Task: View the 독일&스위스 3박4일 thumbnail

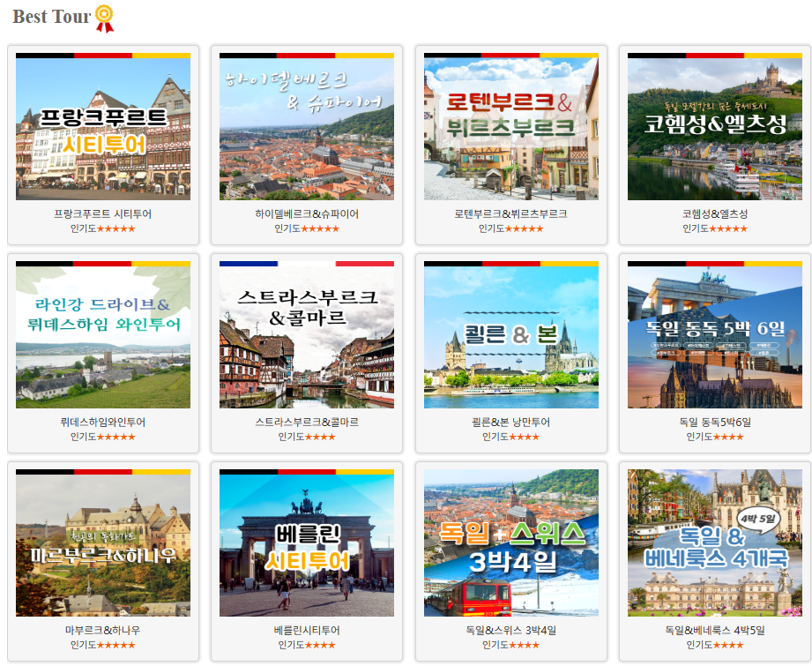Action: [x=510, y=544]
